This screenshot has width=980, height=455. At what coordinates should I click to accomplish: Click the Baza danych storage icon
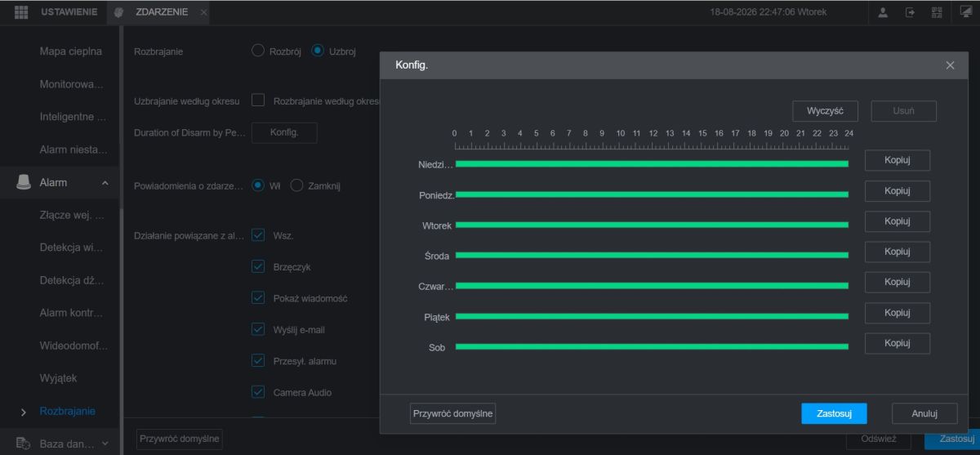pyautogui.click(x=24, y=444)
